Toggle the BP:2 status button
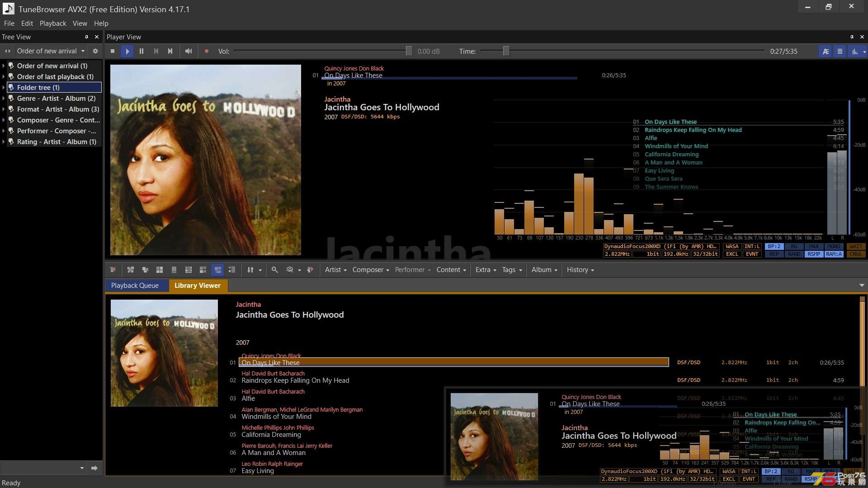The height and width of the screenshot is (488, 868). (774, 247)
